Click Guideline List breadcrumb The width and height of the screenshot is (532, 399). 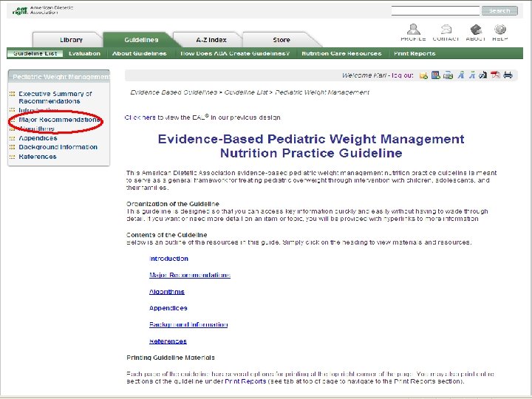coord(245,92)
